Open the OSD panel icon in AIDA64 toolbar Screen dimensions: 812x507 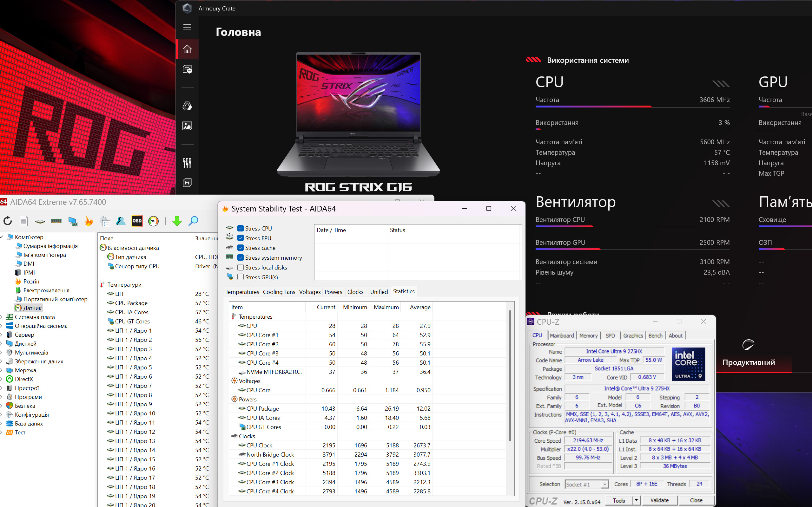pos(137,221)
